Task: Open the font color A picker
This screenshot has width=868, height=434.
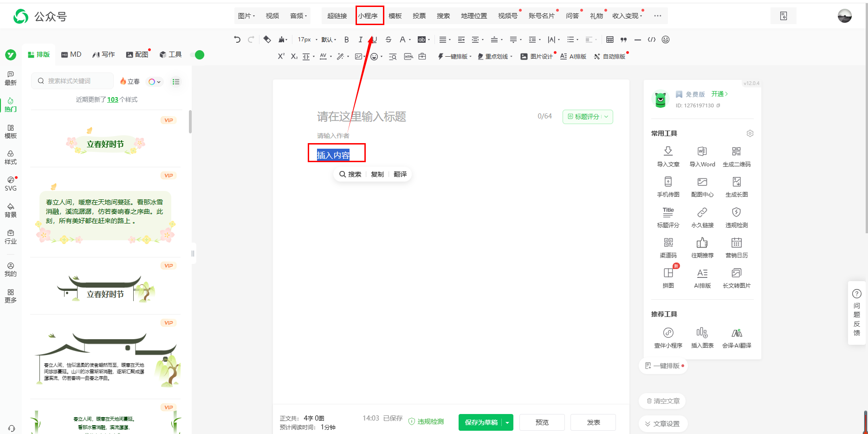Action: [405, 39]
